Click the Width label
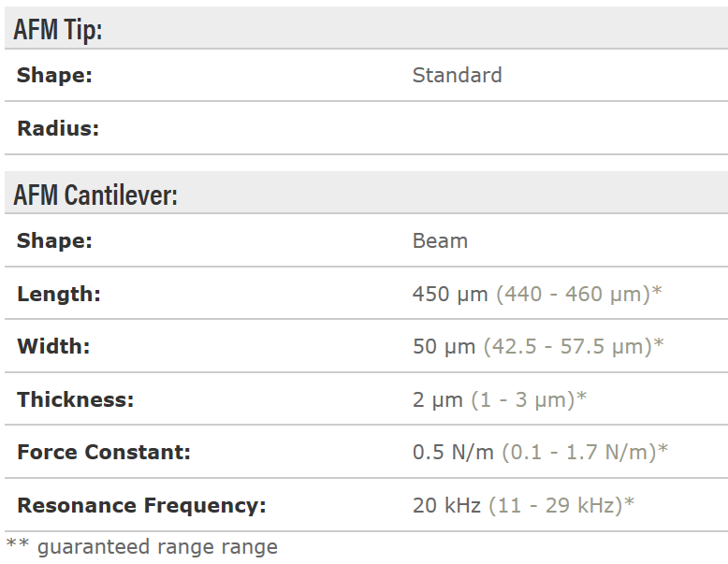The width and height of the screenshot is (728, 564). (53, 346)
